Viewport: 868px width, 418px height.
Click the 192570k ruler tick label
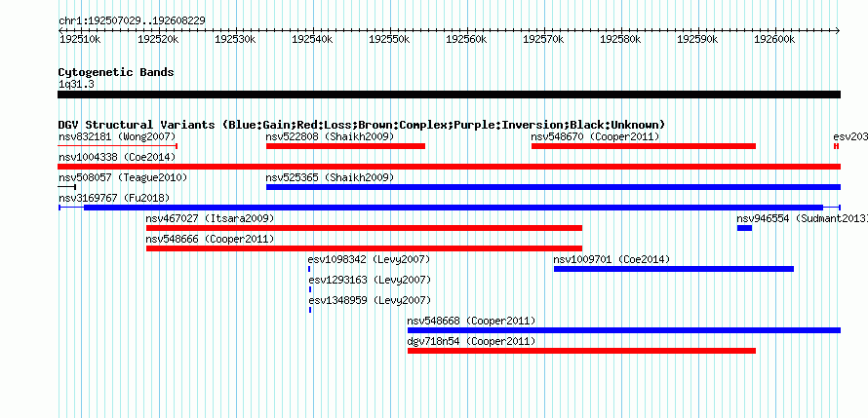(543, 39)
